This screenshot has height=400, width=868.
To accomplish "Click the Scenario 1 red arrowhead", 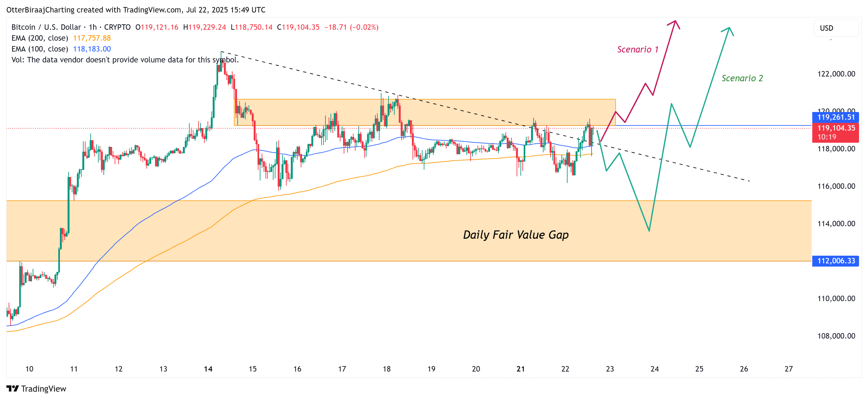I will [x=675, y=23].
